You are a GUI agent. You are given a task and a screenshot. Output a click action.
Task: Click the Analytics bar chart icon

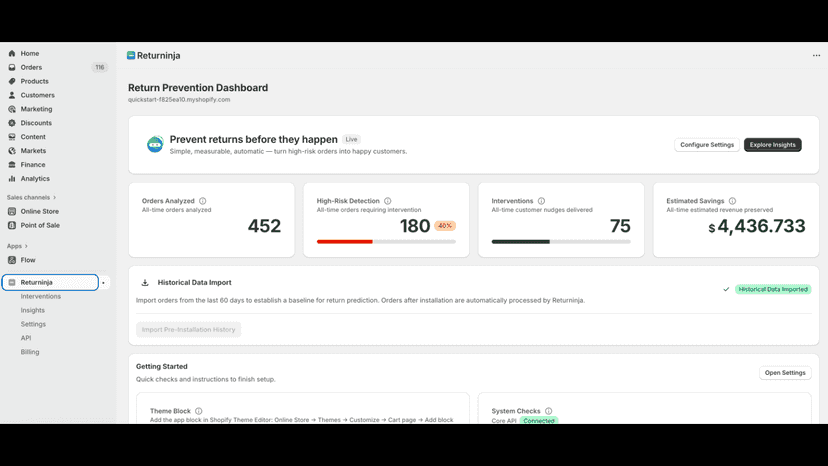[x=12, y=179]
